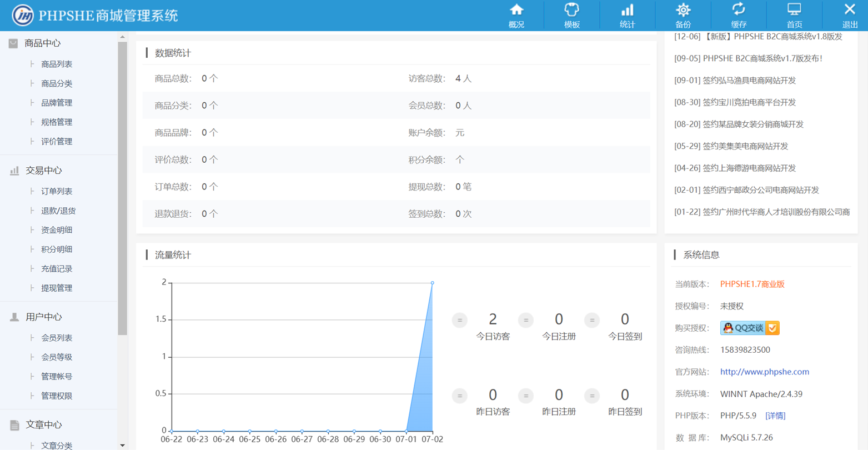Image resolution: width=868 pixels, height=450 pixels.
Task: Go to 提现管理 in sidebar
Action: coord(57,288)
